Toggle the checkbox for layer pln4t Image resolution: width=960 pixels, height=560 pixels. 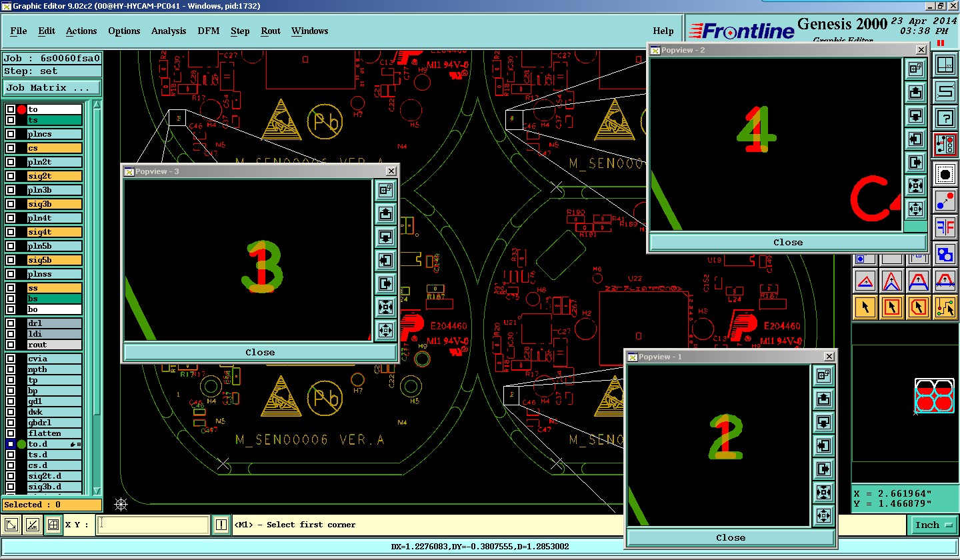click(x=11, y=218)
